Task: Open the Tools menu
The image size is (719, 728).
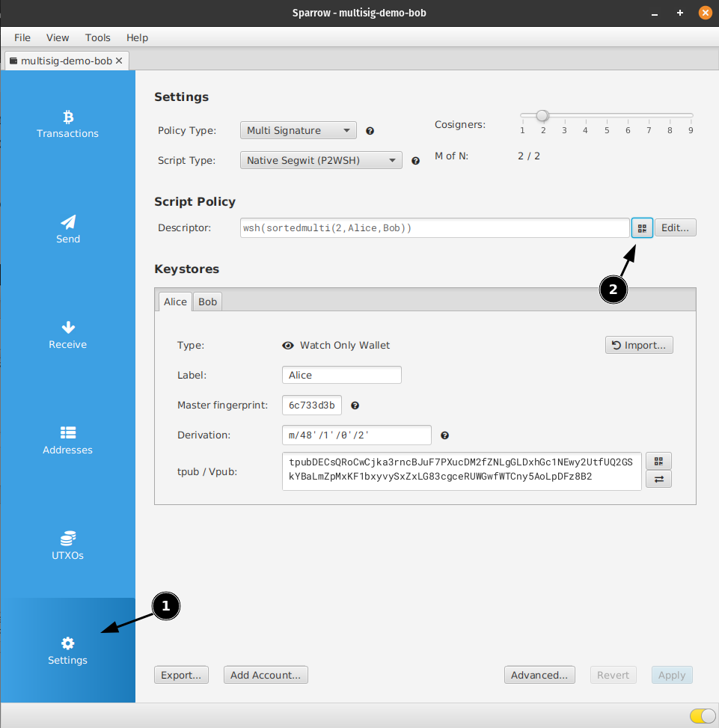Action: (97, 37)
